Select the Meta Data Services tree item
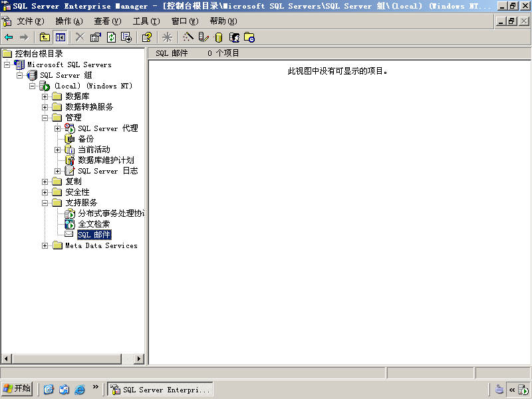This screenshot has height=399, width=532. pos(102,245)
